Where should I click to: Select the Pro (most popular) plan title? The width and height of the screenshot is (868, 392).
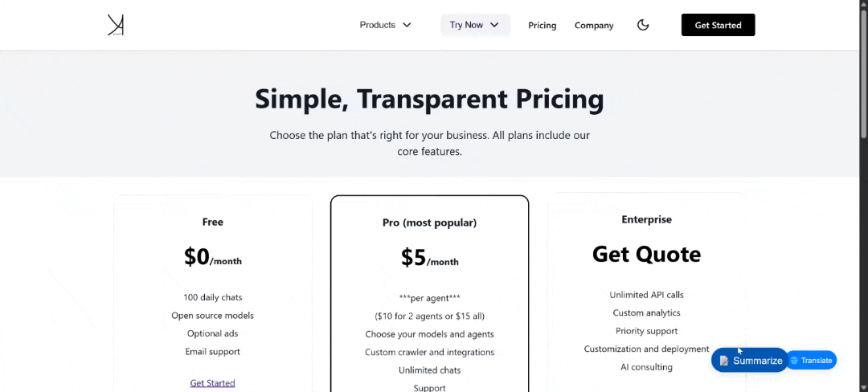[429, 223]
